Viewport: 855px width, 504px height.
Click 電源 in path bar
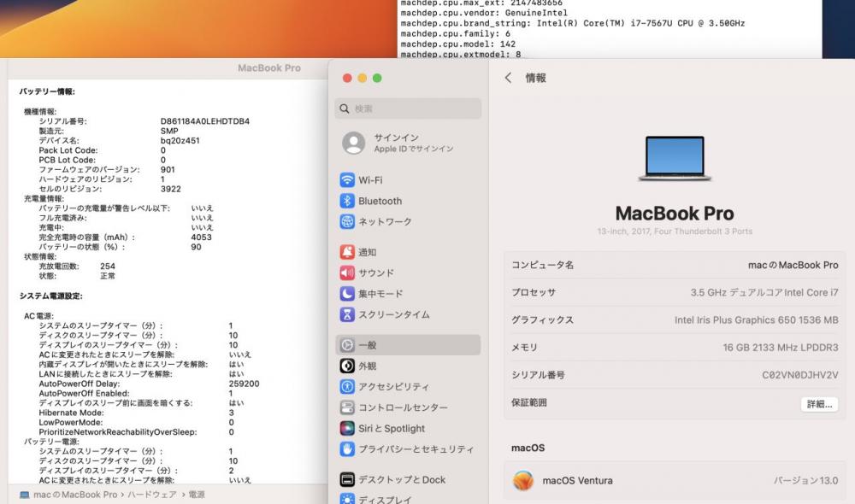[x=197, y=495]
